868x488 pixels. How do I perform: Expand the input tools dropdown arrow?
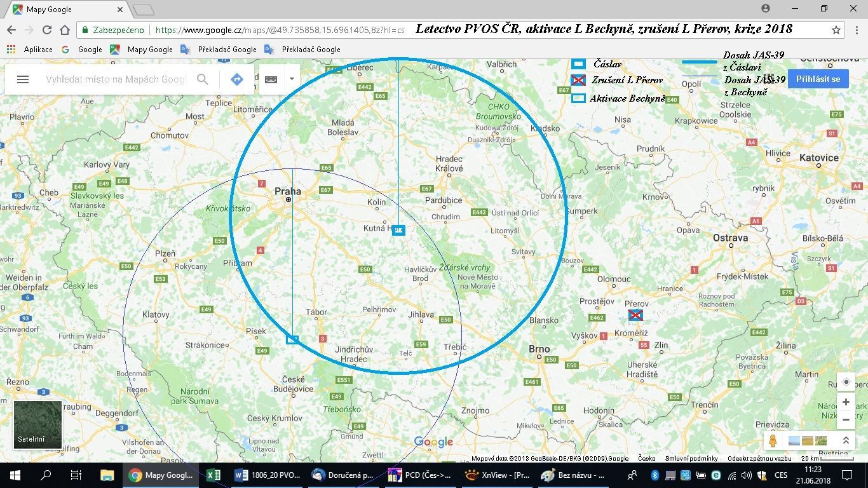(x=292, y=79)
